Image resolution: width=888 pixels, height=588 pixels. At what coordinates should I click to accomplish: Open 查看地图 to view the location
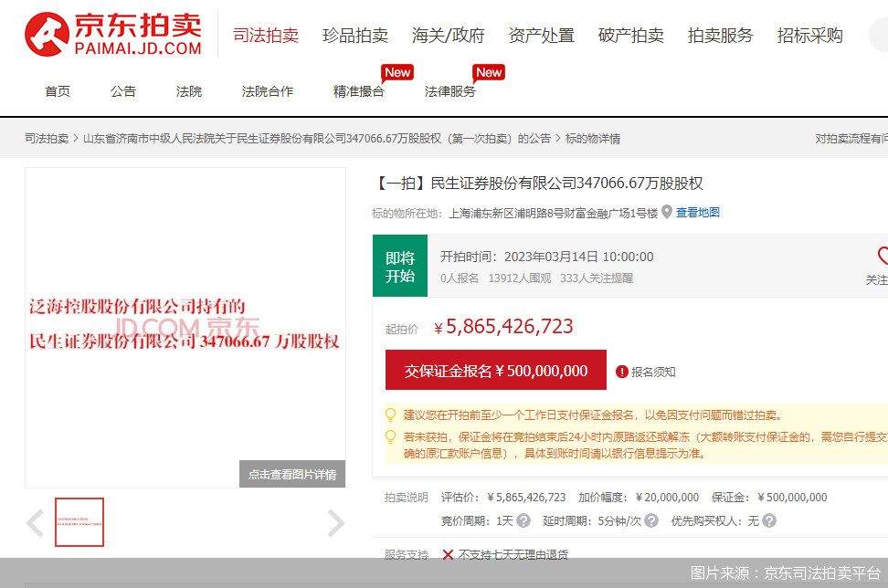[x=697, y=212]
